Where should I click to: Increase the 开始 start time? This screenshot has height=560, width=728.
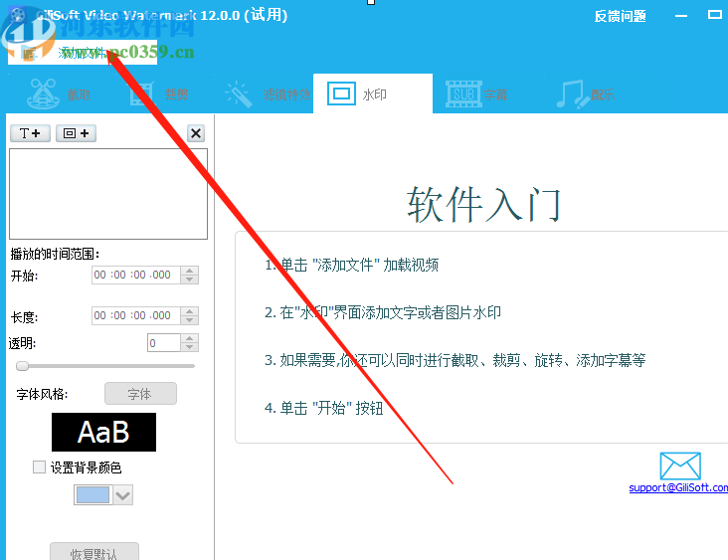(189, 271)
